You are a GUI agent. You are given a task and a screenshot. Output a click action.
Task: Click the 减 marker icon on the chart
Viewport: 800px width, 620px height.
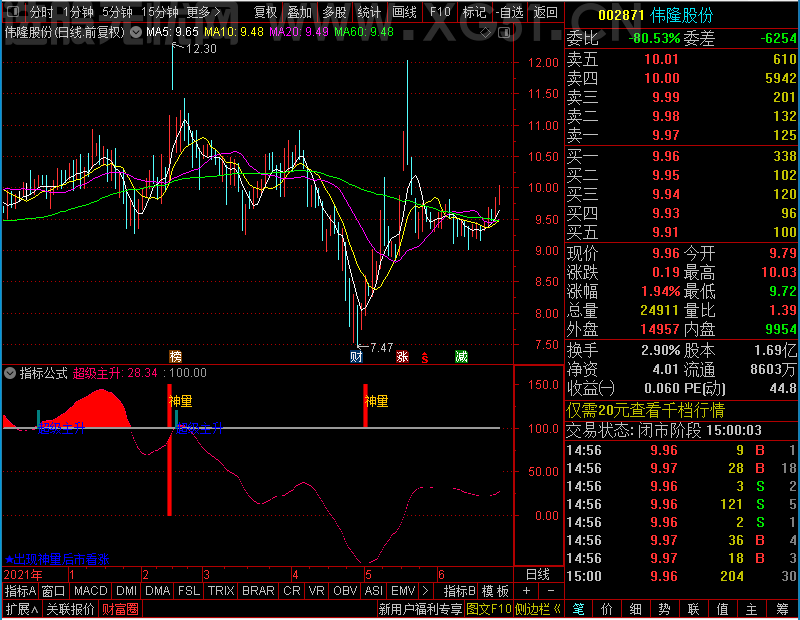point(461,356)
